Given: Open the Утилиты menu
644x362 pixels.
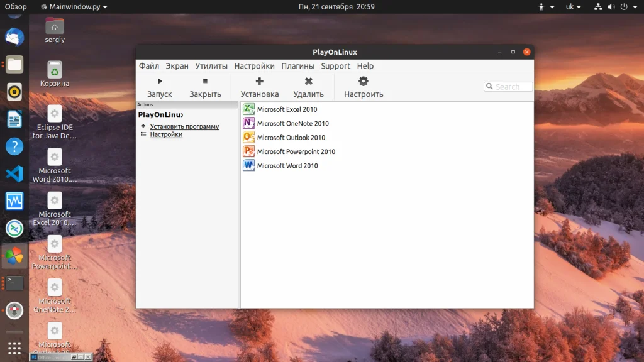Looking at the screenshot, I should coord(211,66).
